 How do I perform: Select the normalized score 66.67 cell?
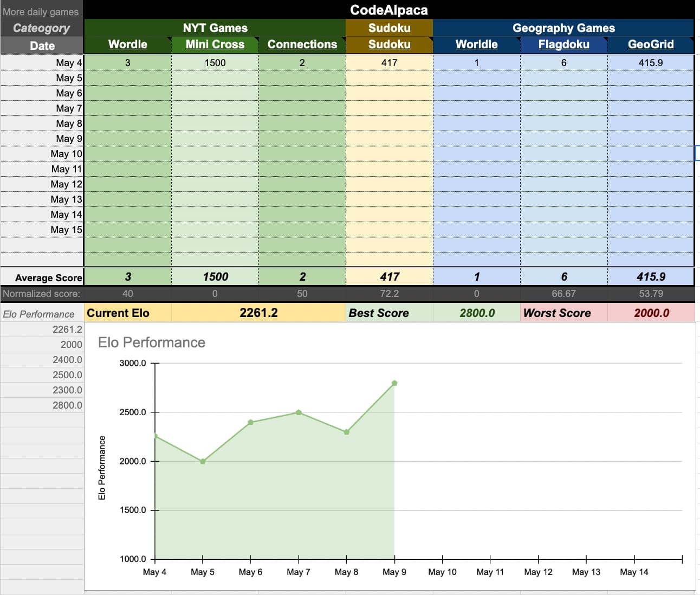564,294
